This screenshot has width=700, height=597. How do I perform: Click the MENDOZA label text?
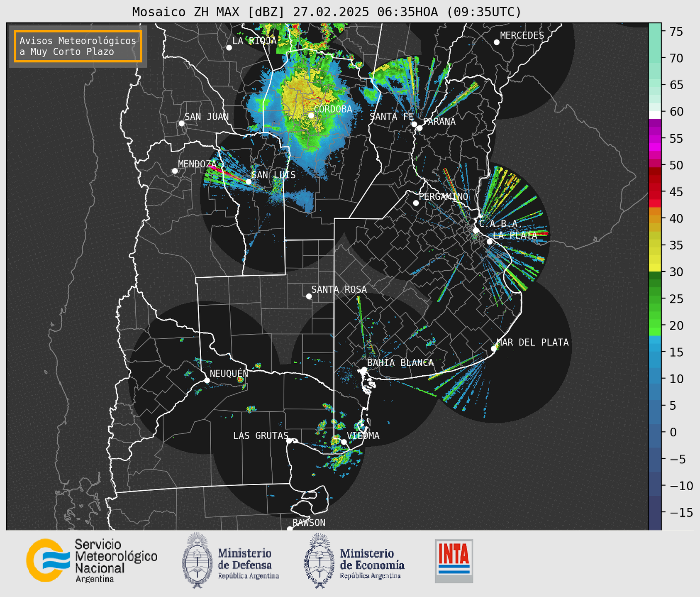197,164
